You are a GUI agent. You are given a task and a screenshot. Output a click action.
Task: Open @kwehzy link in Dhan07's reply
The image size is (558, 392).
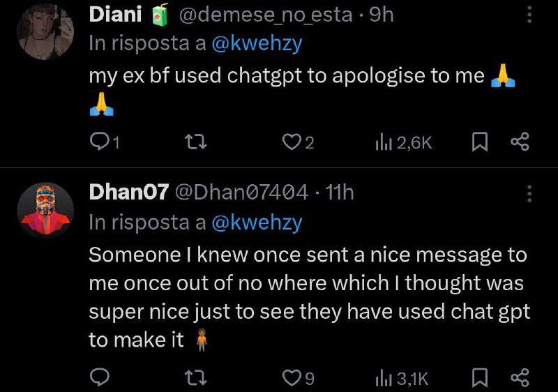click(x=257, y=223)
